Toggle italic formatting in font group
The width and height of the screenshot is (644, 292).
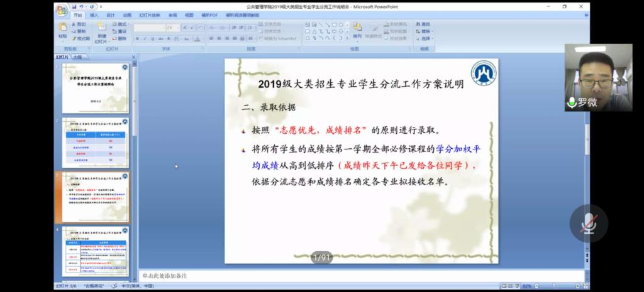click(x=144, y=38)
